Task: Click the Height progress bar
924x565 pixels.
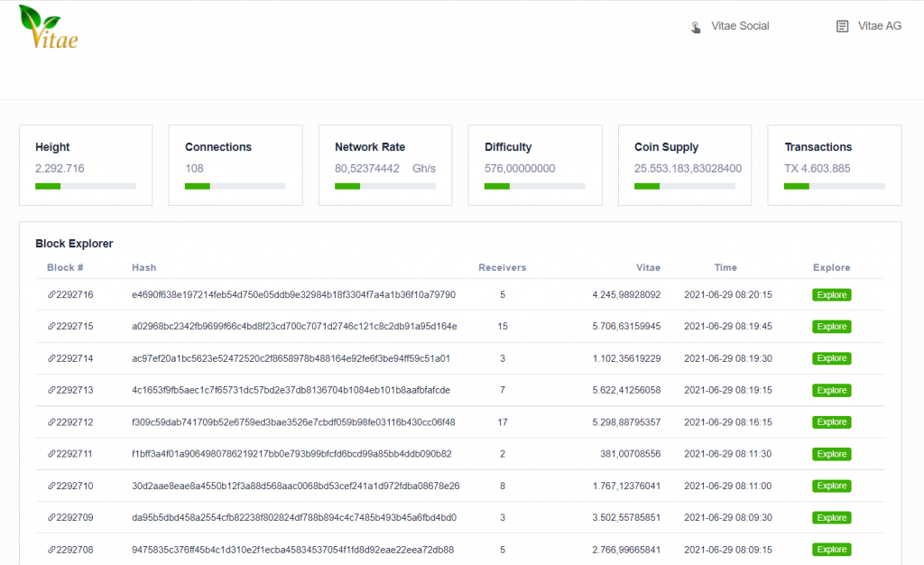Action: point(86,186)
